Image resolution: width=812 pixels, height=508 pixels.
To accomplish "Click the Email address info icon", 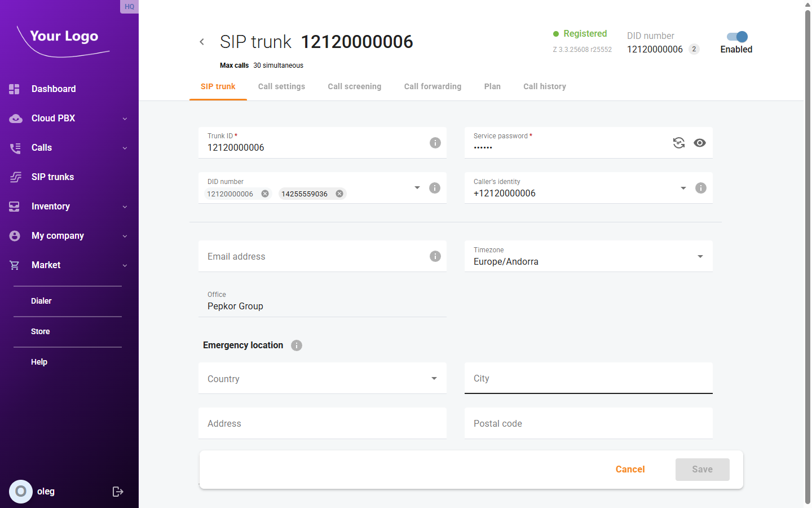I will click(x=435, y=256).
